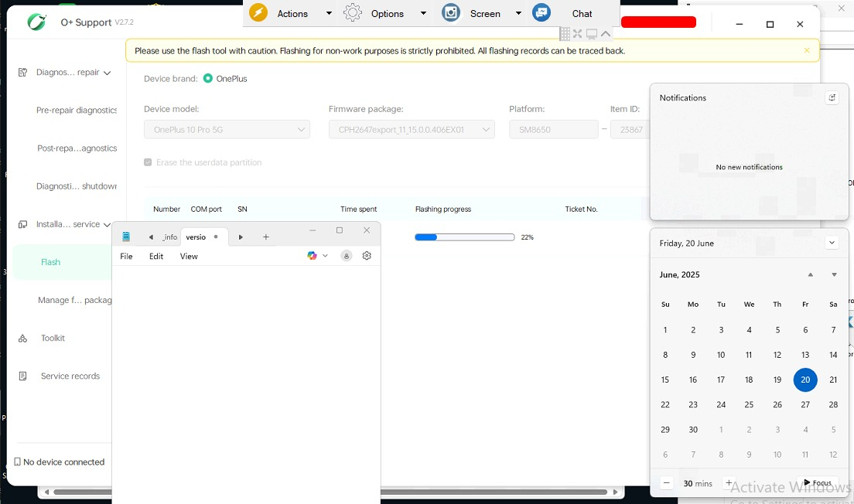This screenshot has height=504, width=854.
Task: Open the Device model dropdown
Action: pos(227,130)
